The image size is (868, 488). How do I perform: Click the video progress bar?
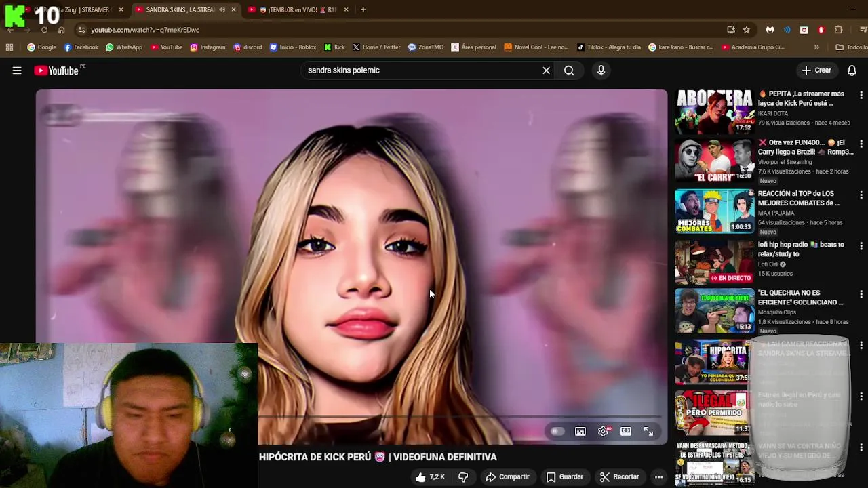click(458, 417)
